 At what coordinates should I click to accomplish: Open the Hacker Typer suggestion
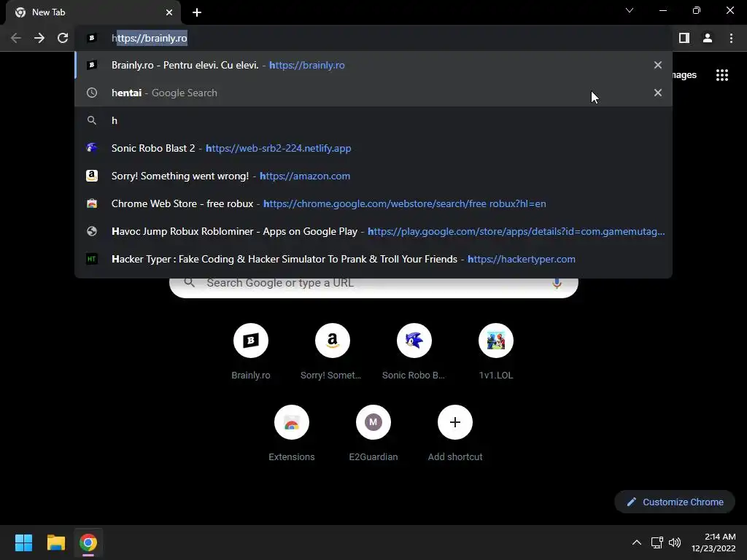pos(373,259)
